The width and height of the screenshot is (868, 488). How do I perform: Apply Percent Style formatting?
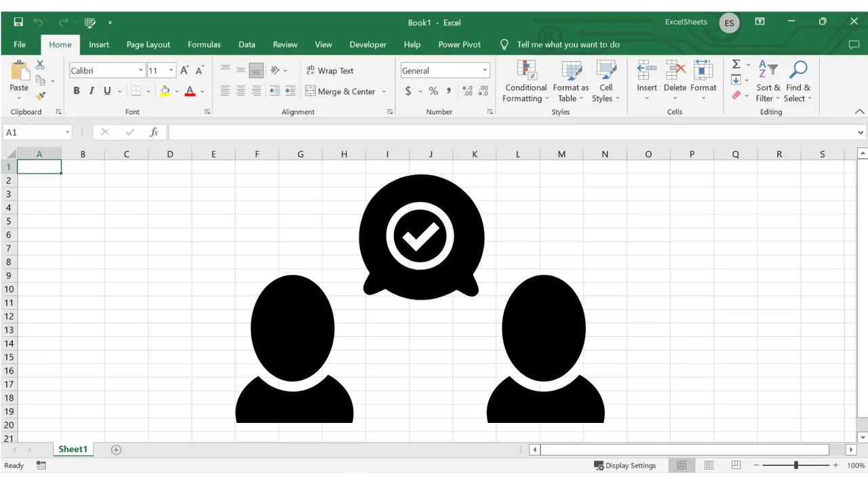[x=433, y=91]
